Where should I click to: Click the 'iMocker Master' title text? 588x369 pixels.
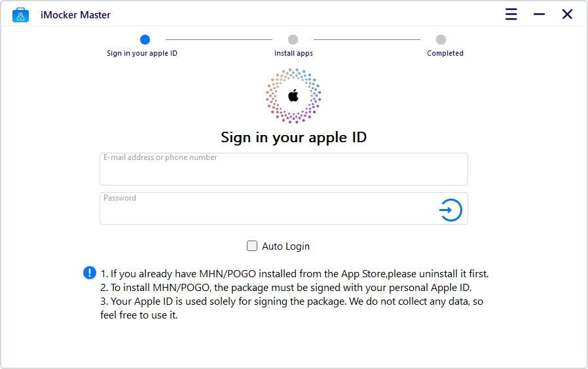(75, 15)
